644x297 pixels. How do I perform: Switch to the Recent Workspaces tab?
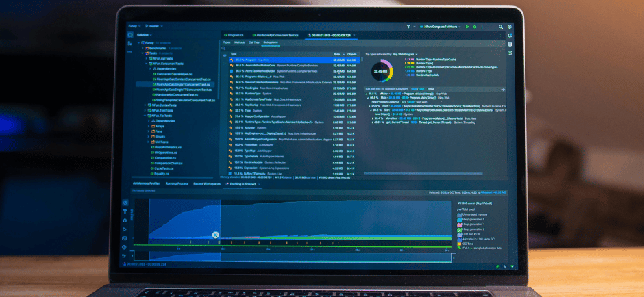pyautogui.click(x=207, y=184)
